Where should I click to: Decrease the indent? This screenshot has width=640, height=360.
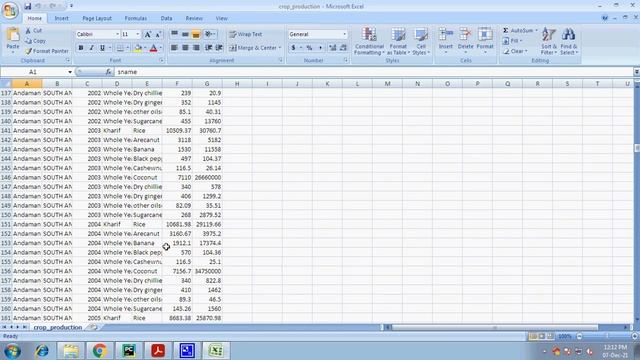coord(209,48)
